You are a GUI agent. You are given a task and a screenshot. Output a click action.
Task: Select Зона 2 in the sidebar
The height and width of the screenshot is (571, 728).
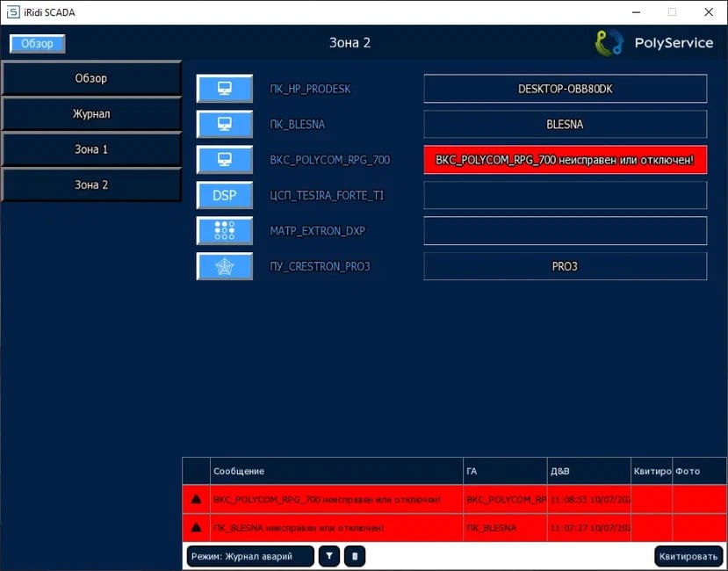tap(91, 185)
